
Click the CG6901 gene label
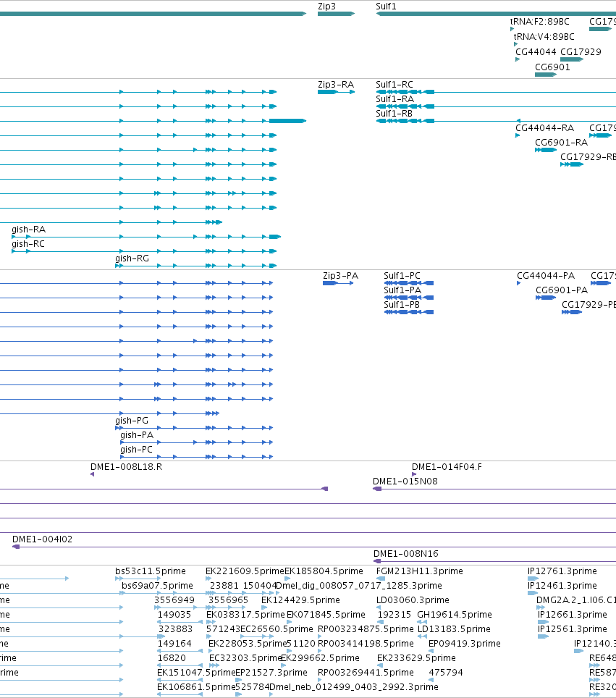tap(552, 67)
